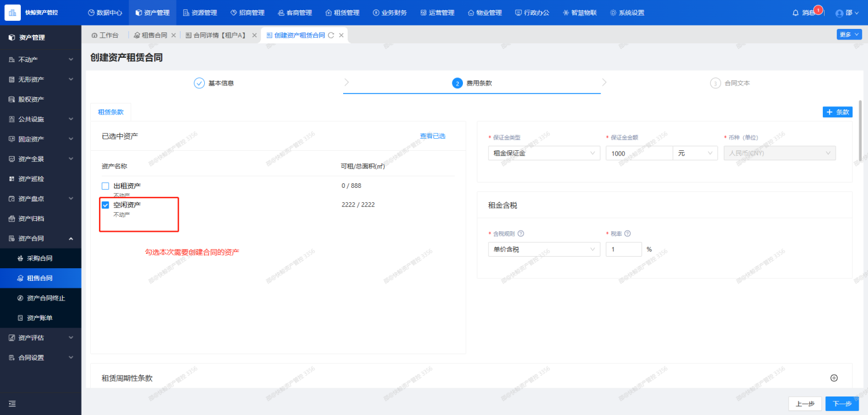Open the 租赁管理 top menu

pos(342,13)
